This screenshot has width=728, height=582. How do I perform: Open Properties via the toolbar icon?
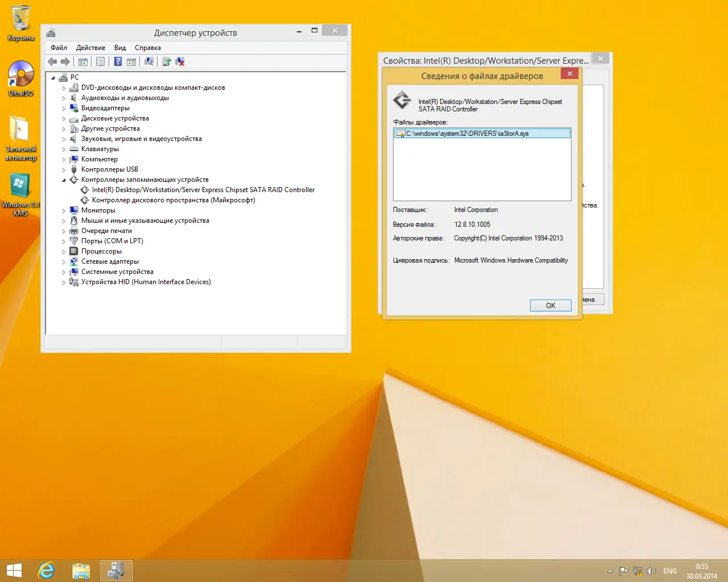click(x=101, y=61)
